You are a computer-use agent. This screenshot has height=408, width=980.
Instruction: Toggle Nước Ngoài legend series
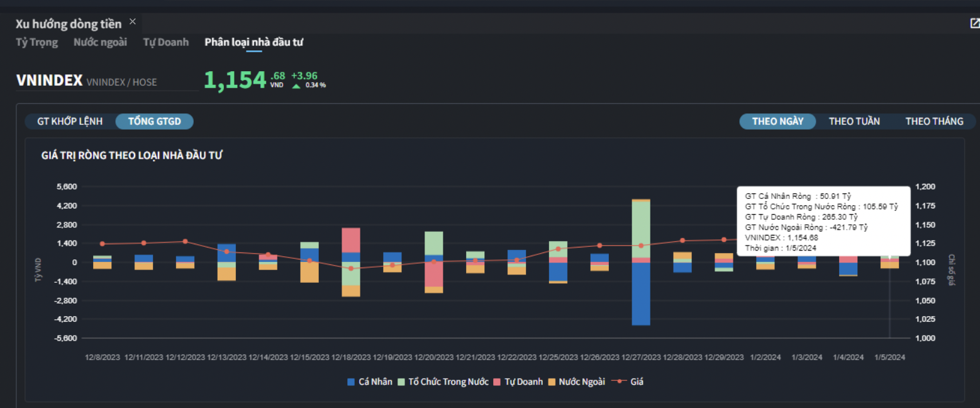(577, 382)
